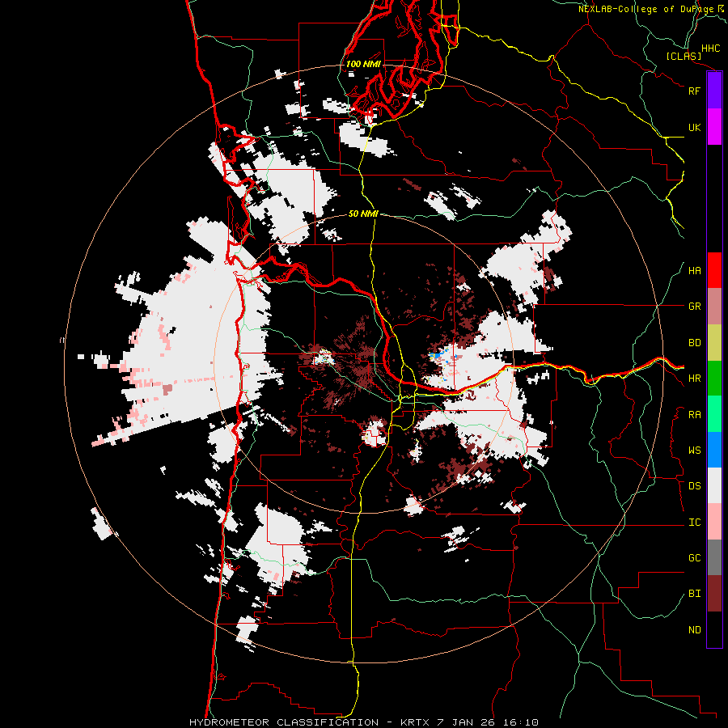Click the GC legend label

694,558
